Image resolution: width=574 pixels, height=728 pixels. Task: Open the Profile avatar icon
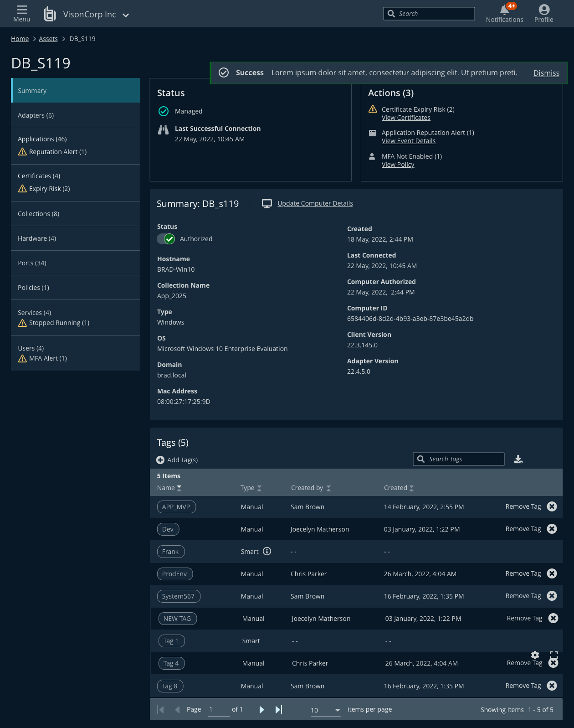pyautogui.click(x=543, y=10)
